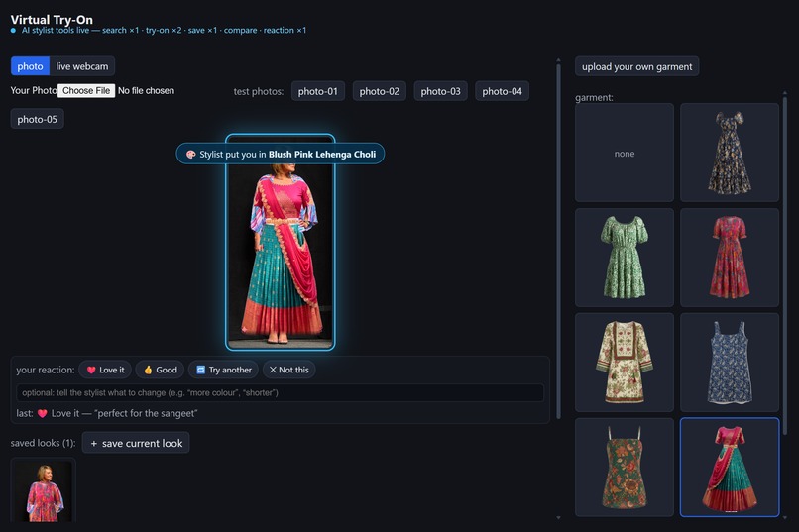Click the 'No file chosen' text

tap(147, 90)
